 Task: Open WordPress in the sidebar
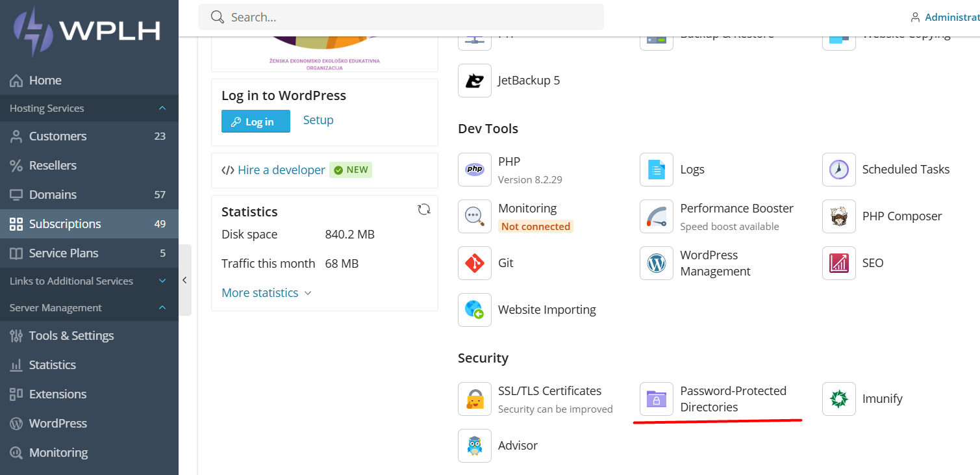pos(89,424)
